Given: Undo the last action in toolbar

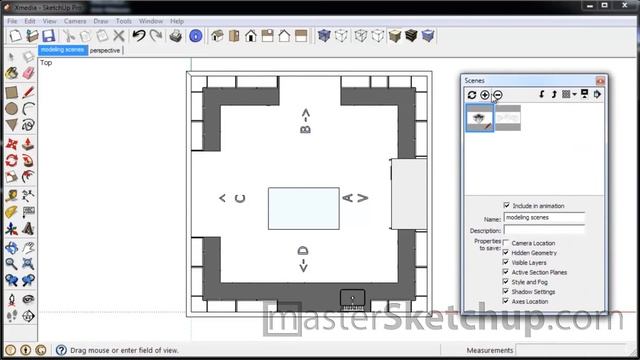Looking at the screenshot, I should [x=139, y=36].
